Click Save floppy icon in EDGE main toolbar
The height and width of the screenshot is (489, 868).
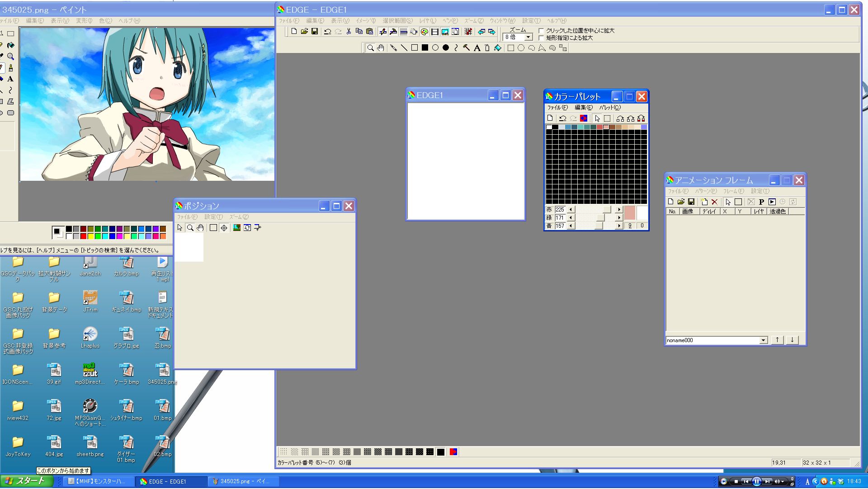pos(315,31)
